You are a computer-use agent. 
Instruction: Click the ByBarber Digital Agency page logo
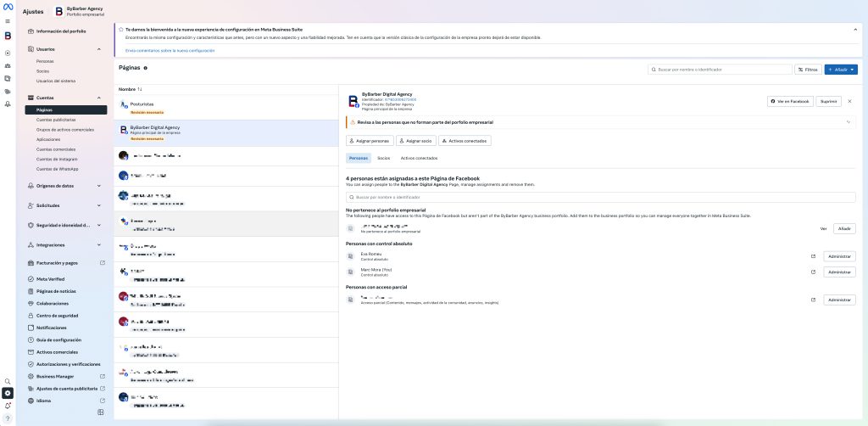tap(353, 101)
